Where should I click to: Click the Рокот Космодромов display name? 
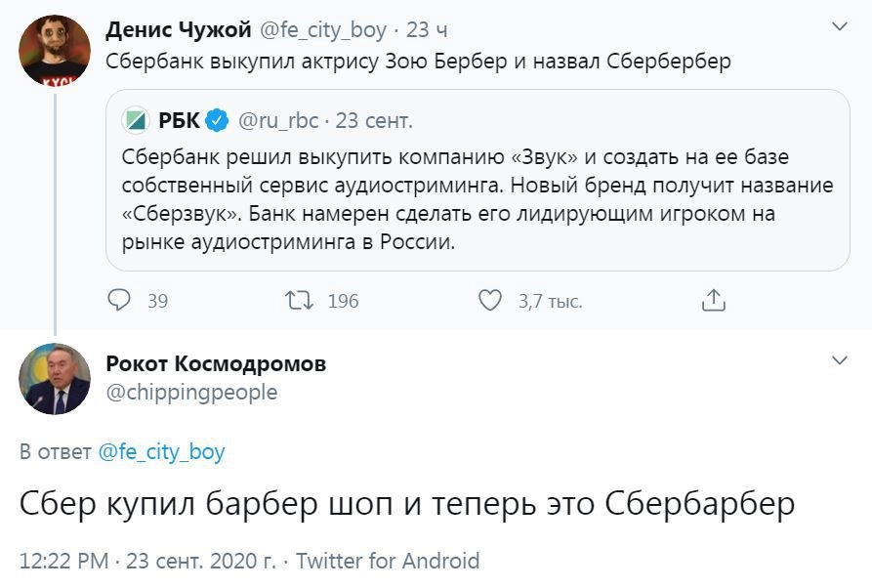coord(216,364)
